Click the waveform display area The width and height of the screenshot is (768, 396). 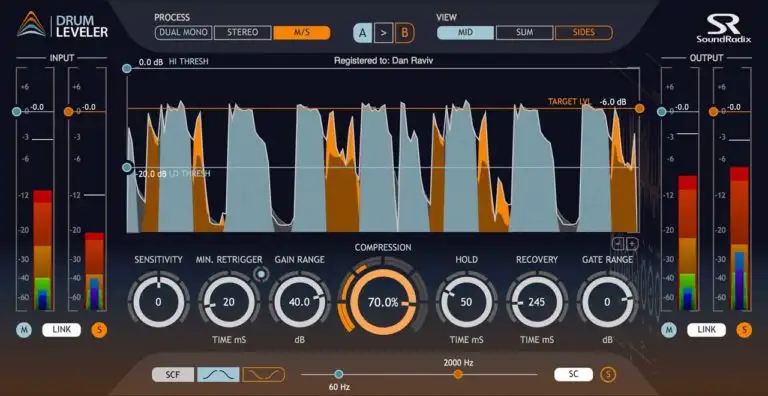(x=383, y=150)
